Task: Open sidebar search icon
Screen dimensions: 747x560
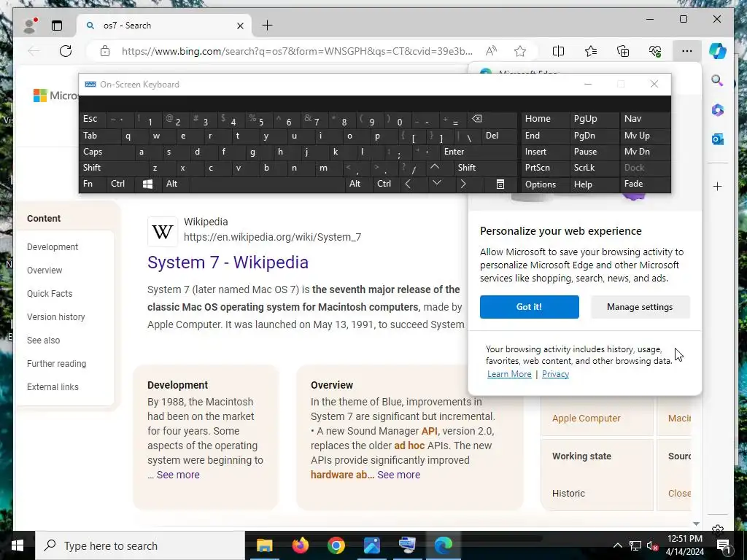Action: 718,80
